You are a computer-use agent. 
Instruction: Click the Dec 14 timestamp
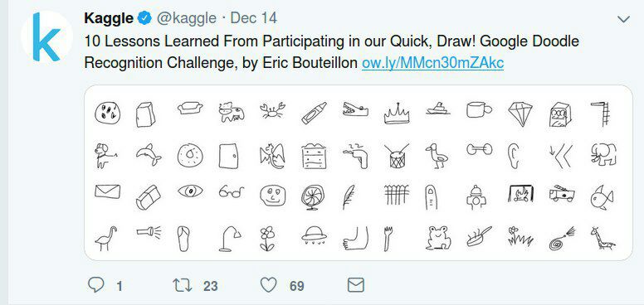pyautogui.click(x=253, y=18)
